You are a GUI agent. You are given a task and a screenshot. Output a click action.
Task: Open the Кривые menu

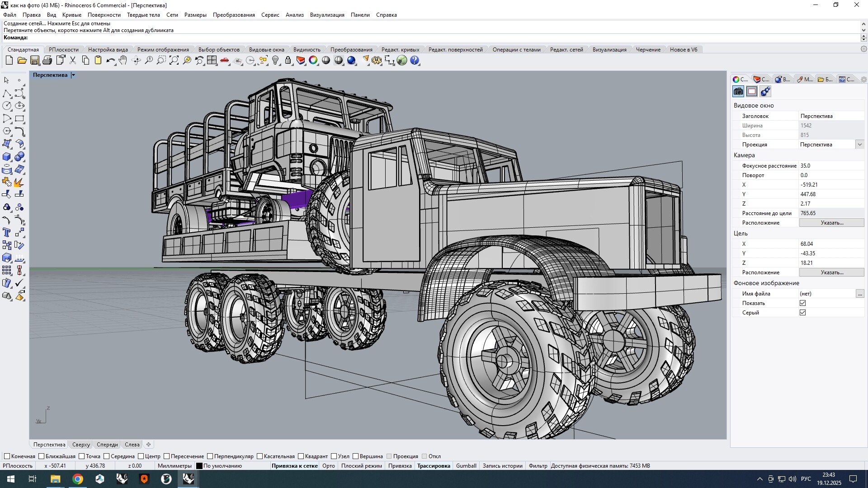[x=71, y=15]
